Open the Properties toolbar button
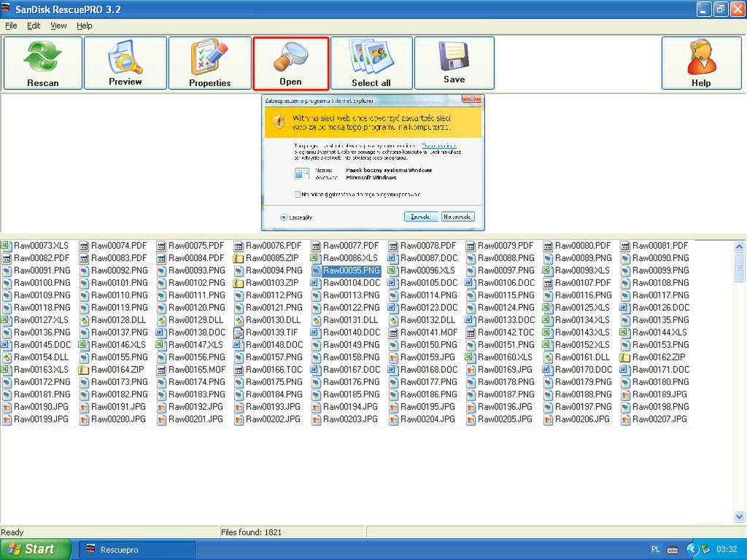 coord(209,63)
